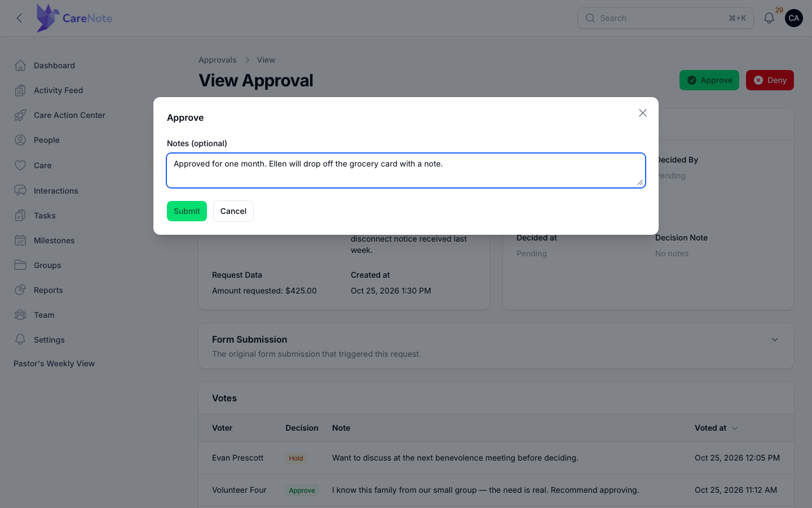
Task: Click the People person icon
Action: 20,140
